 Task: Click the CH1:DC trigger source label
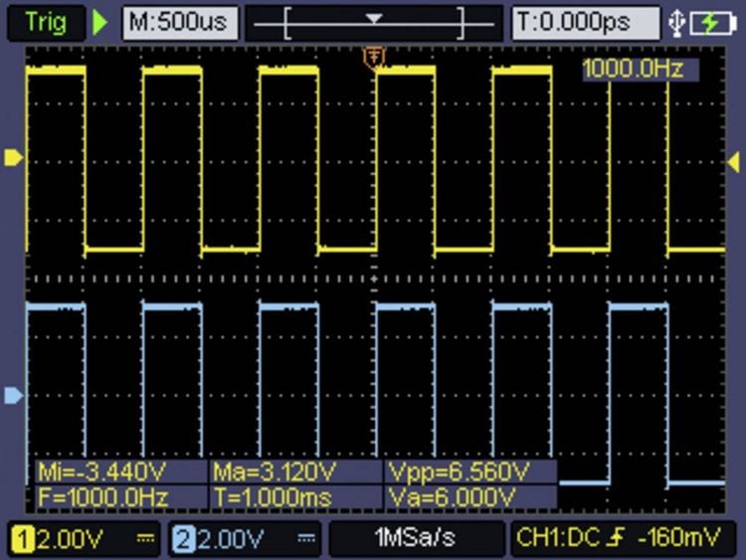(557, 538)
